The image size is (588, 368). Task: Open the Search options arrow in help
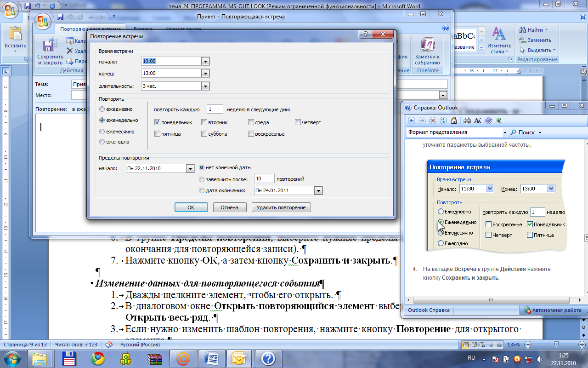pyautogui.click(x=540, y=132)
